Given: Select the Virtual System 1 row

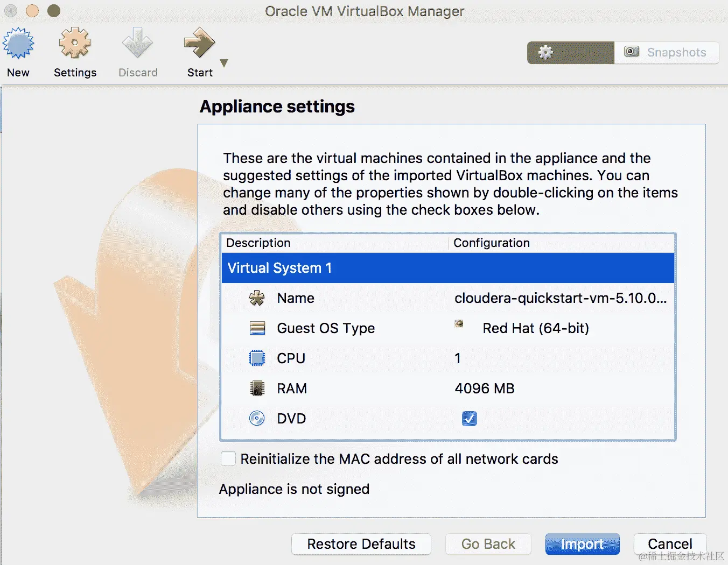Looking at the screenshot, I should click(448, 268).
